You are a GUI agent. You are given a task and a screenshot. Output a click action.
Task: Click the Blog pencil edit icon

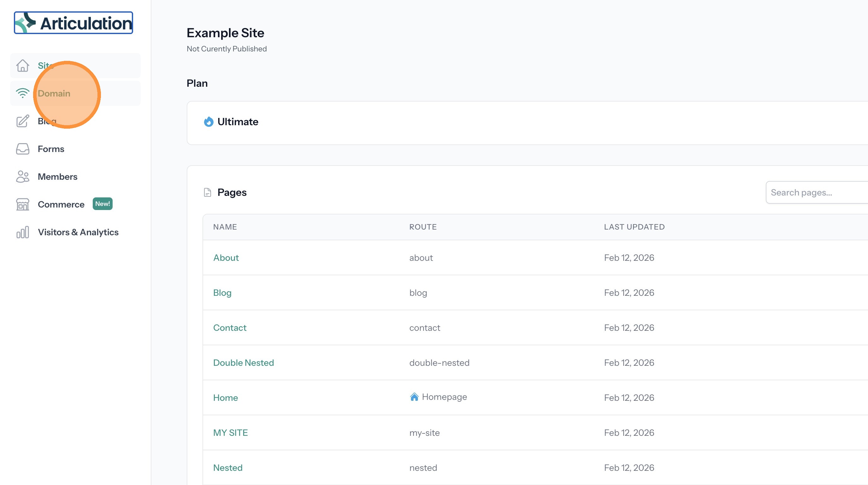tap(23, 121)
